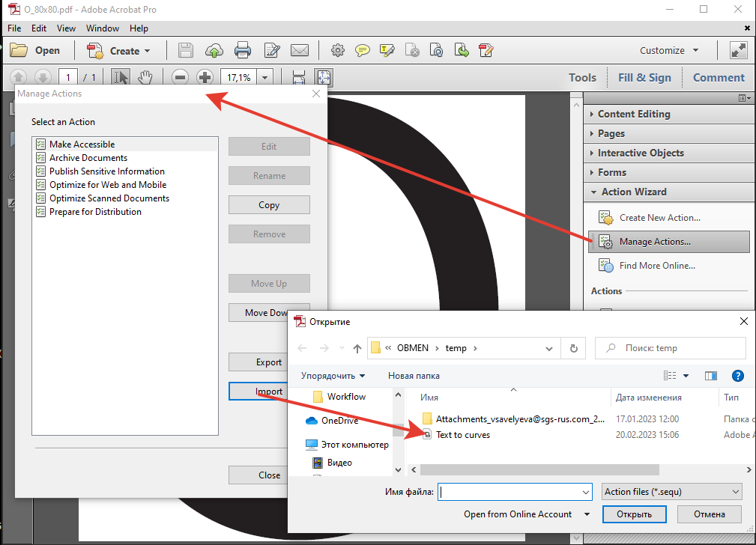Open the Edit menu in menu bar

pos(38,28)
